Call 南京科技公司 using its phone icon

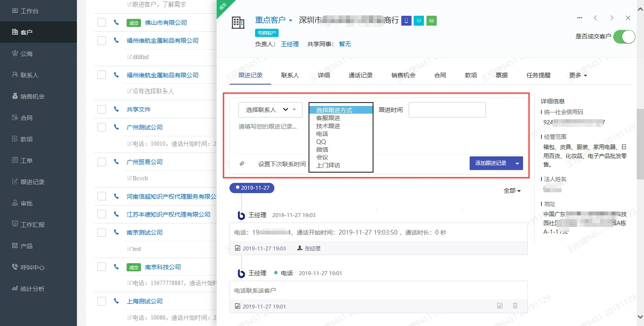click(116, 267)
